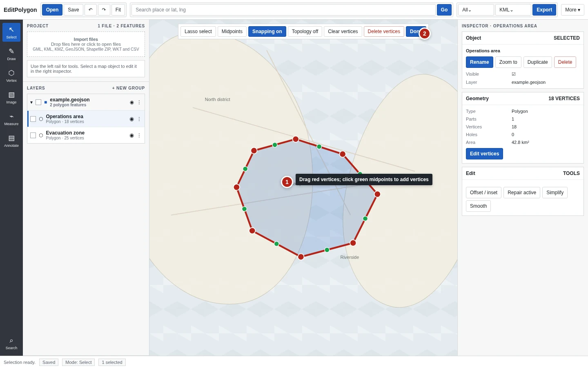Viewport: 588px width, 368px height.
Task: Click Repair active
Action: (x=522, y=193)
